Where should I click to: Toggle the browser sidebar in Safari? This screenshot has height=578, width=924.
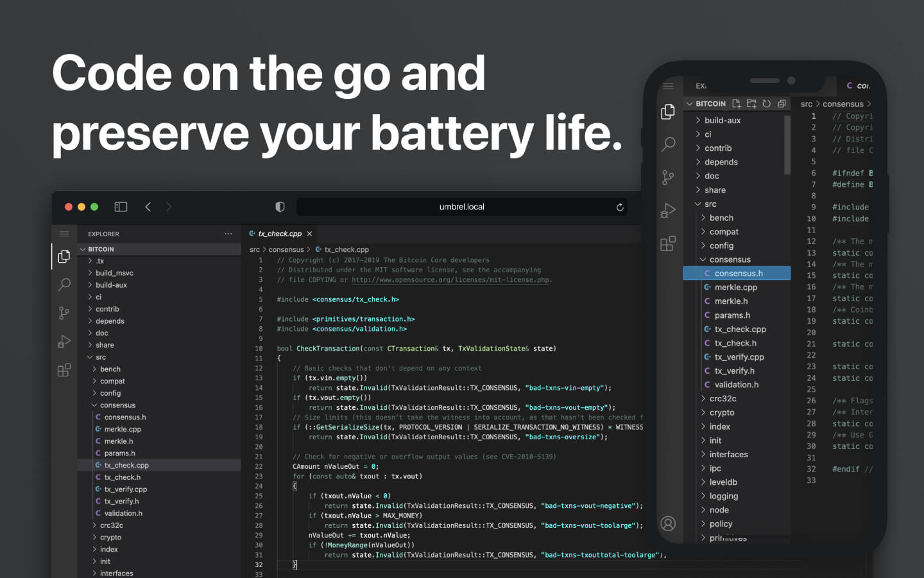click(121, 207)
